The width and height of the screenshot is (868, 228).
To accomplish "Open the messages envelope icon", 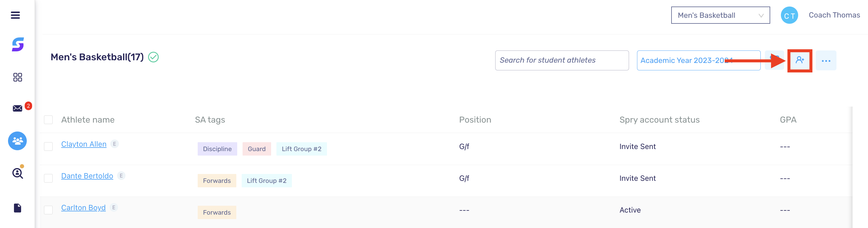I will click(18, 108).
